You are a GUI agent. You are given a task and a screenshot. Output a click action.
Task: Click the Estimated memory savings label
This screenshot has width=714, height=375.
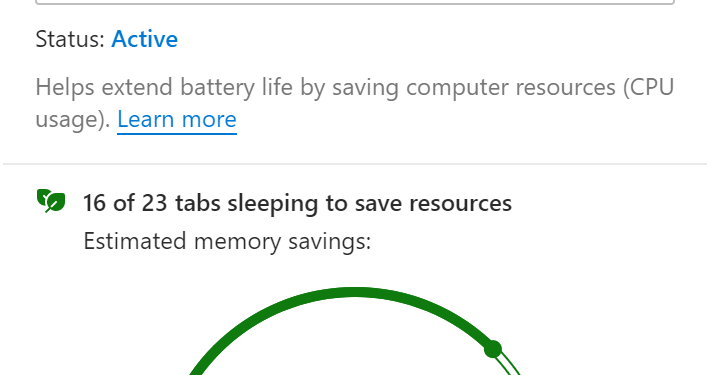point(227,241)
